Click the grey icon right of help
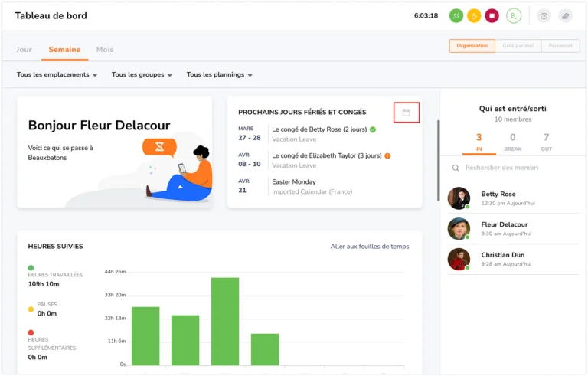Screen dimensions: 588x376 (566, 16)
